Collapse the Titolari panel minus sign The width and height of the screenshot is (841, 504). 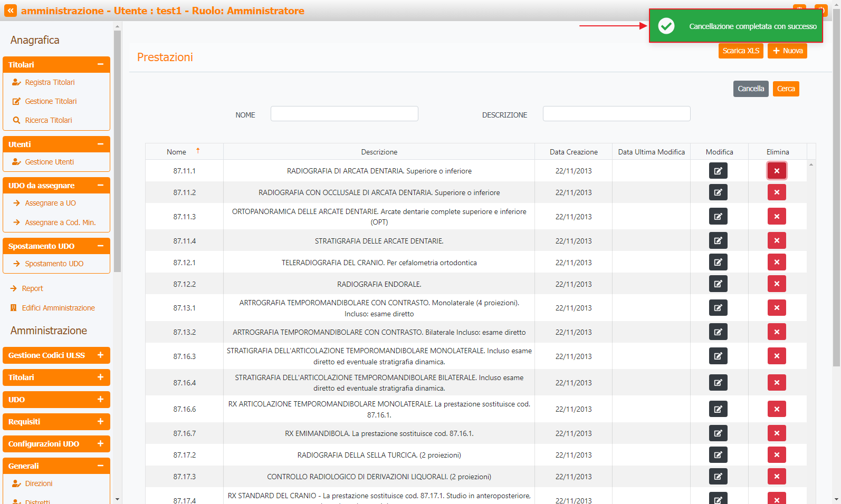click(100, 64)
